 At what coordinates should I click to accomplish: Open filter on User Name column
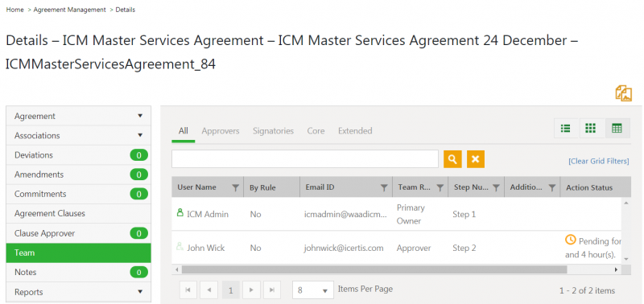235,187
